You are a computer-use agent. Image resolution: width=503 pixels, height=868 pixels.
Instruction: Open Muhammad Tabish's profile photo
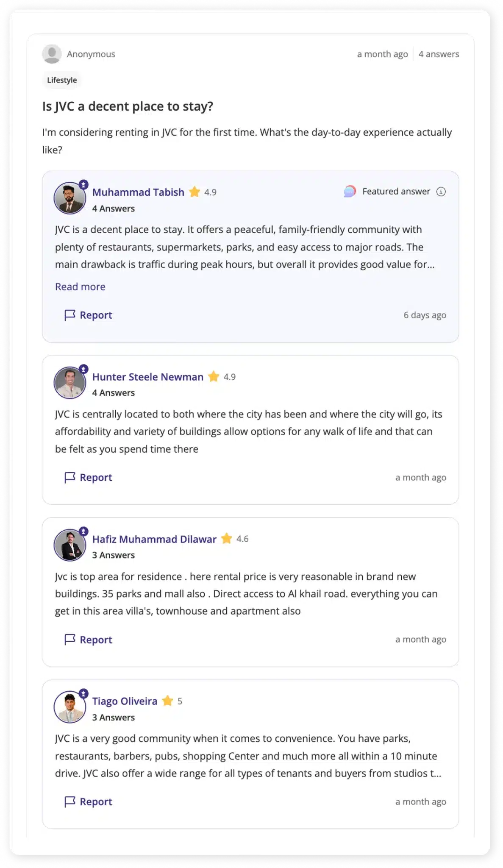tap(69, 198)
